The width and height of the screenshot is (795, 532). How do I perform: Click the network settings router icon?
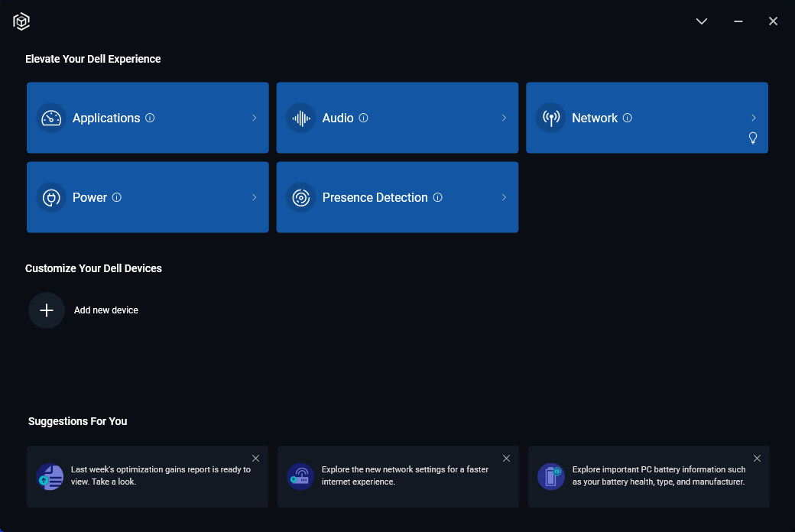point(300,477)
